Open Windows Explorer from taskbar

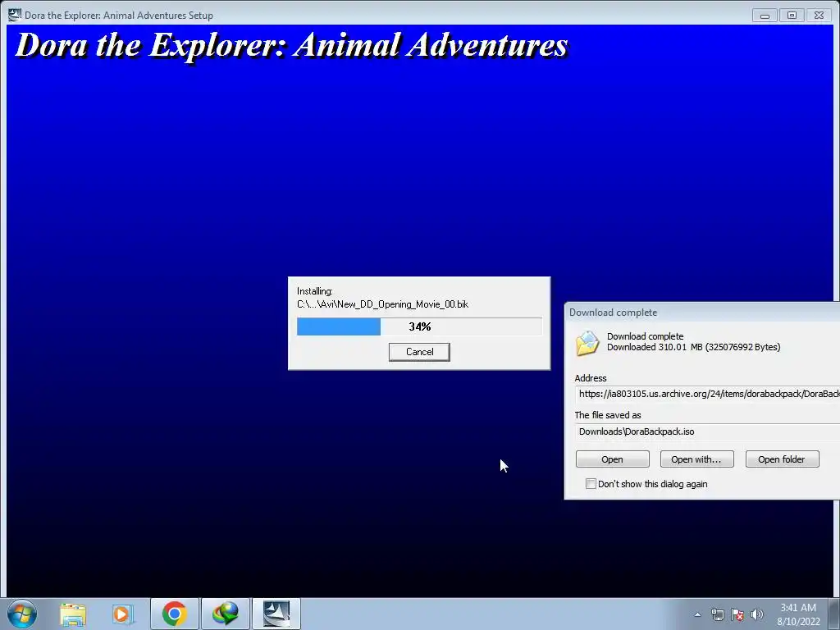[x=73, y=614]
